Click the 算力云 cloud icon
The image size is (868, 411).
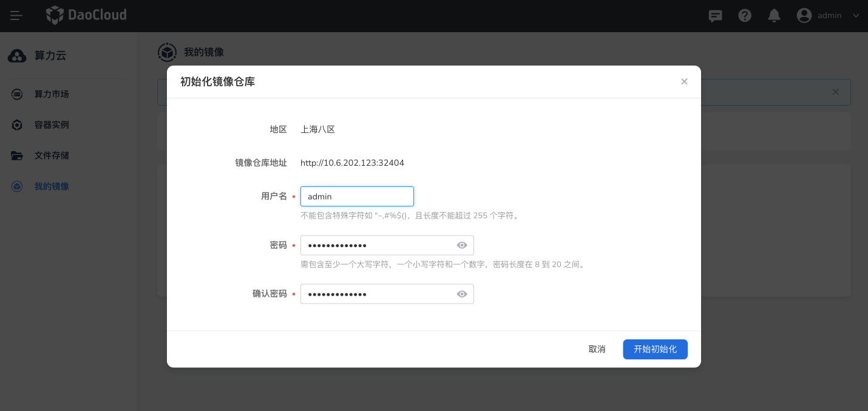[16, 55]
